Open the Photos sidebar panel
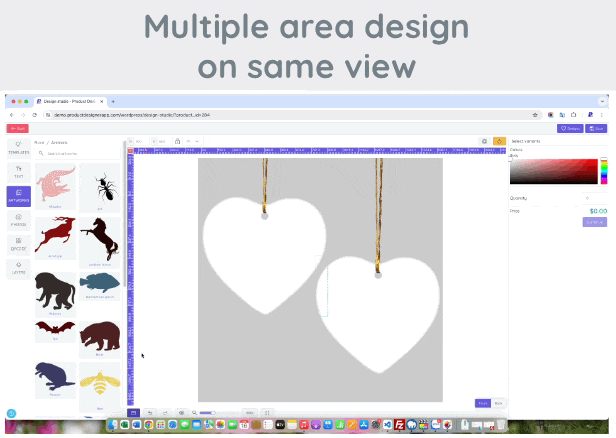Image resolution: width=616 pixels, height=438 pixels. click(19, 220)
